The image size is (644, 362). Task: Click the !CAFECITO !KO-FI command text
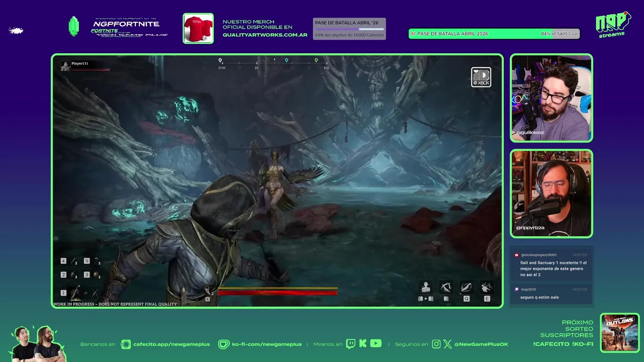coord(563,344)
